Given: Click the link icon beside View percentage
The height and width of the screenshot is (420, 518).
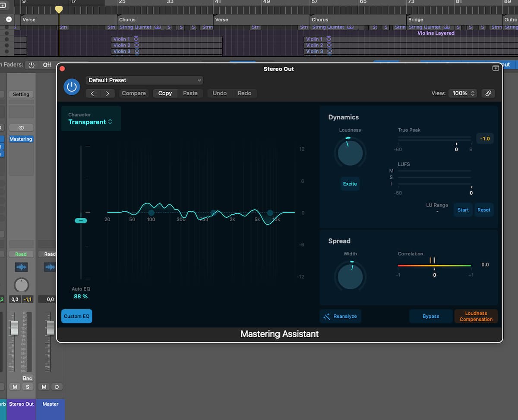Looking at the screenshot, I should point(488,93).
